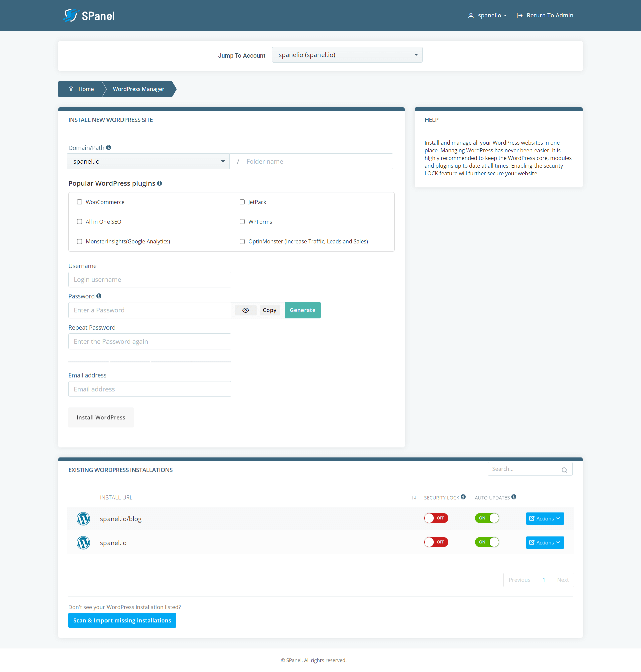641x672 pixels.
Task: Click the Home breadcrumb house icon
Action: 71,89
